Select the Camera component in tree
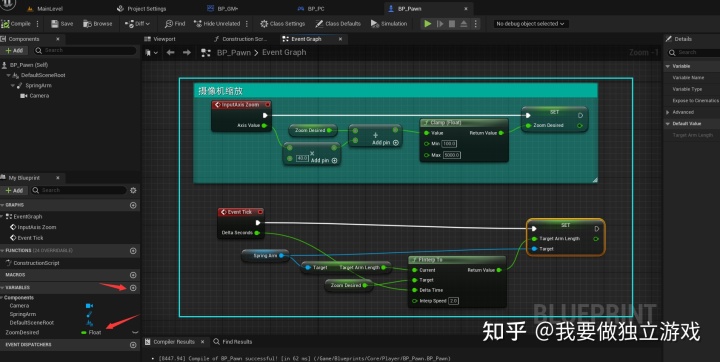 tap(34, 96)
